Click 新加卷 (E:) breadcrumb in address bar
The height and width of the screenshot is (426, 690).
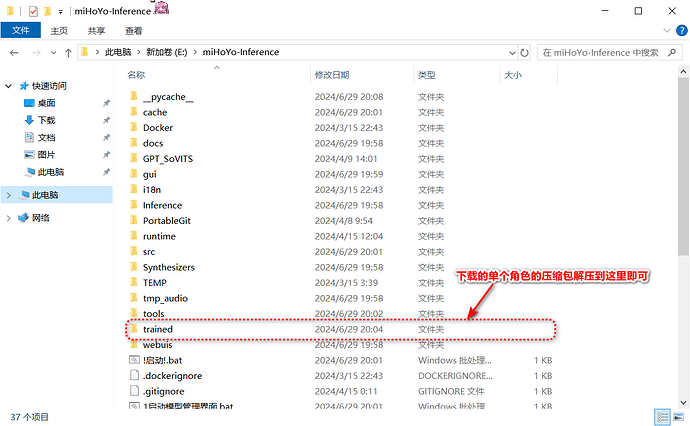tap(167, 52)
